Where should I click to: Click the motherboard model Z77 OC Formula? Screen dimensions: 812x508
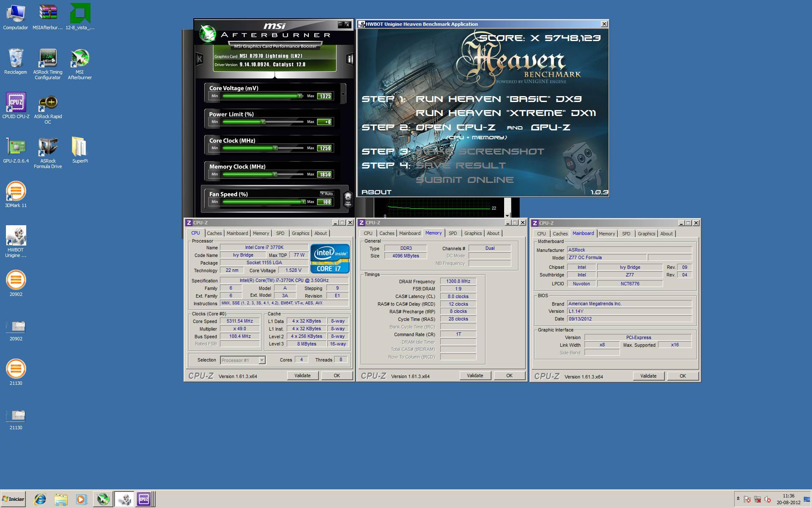(606, 257)
